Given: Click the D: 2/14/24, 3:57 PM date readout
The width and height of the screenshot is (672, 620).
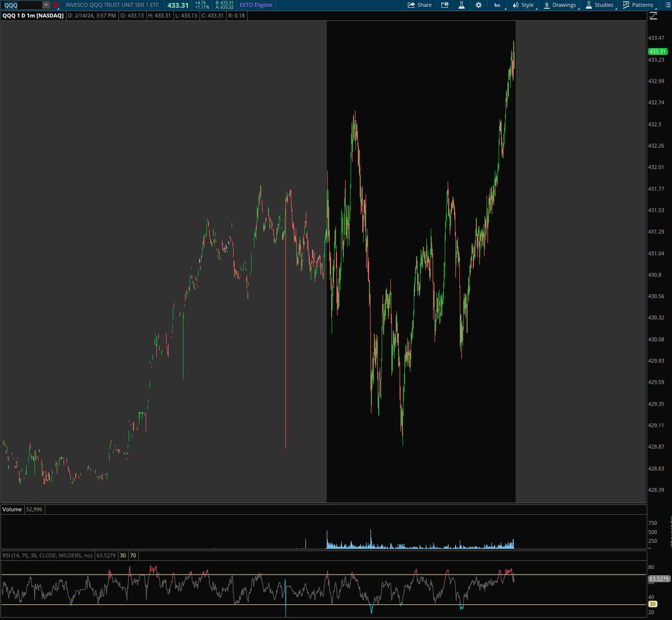Looking at the screenshot, I should [x=92, y=16].
